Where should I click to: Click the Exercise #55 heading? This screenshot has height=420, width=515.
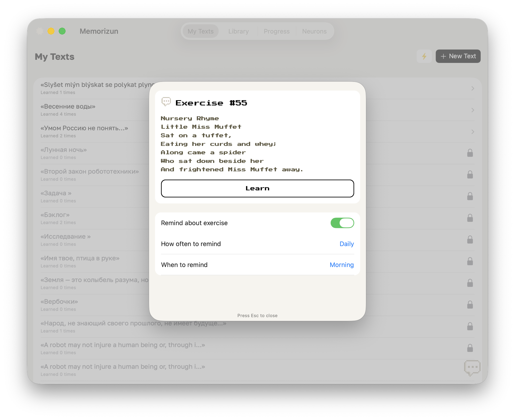[x=211, y=103]
